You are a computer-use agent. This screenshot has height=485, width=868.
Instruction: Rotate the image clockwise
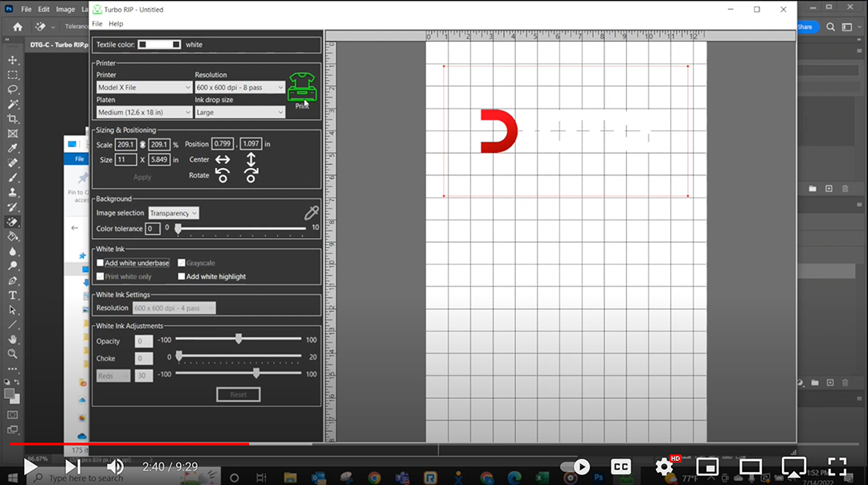[x=251, y=175]
